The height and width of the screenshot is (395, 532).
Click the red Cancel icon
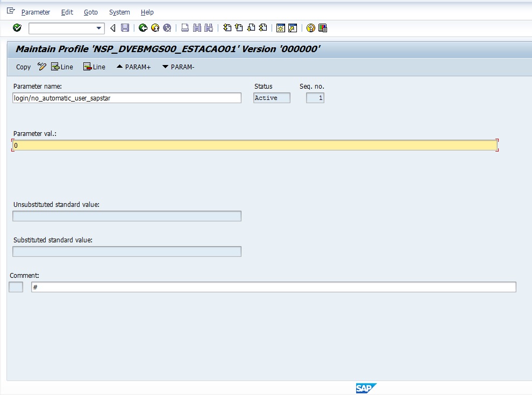point(167,28)
